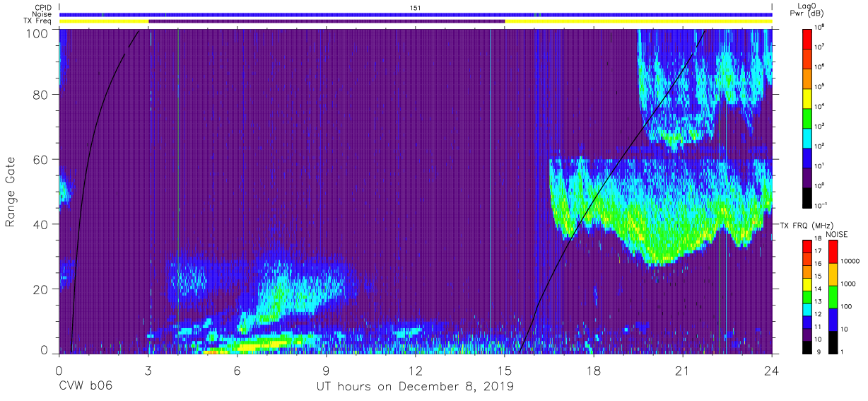Click the range gate tick label '20'
The height and width of the screenshot is (401, 868).
coord(40,289)
